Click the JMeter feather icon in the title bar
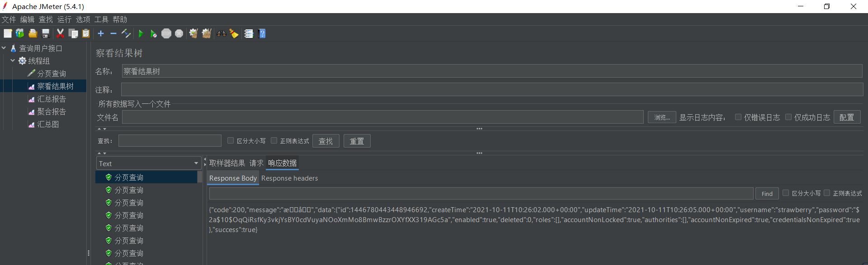 (5, 6)
